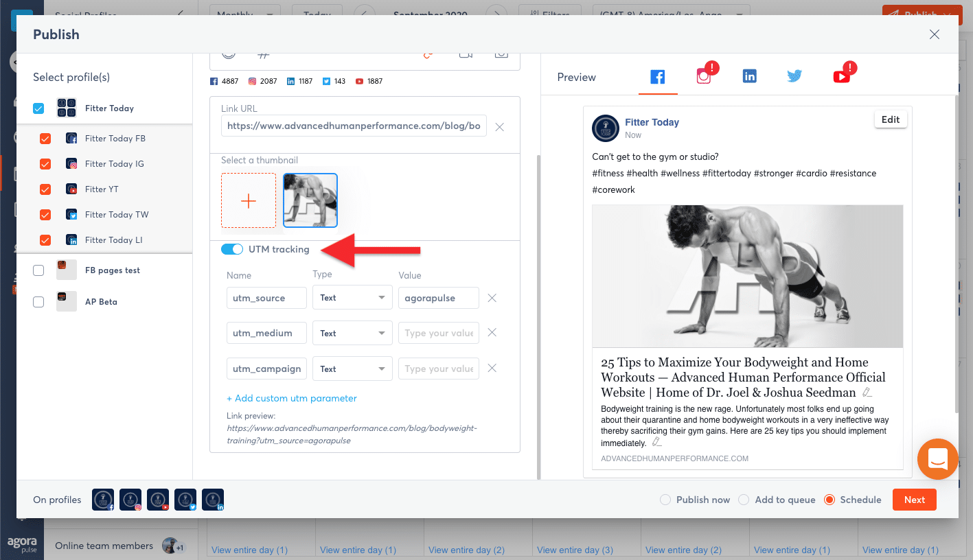This screenshot has width=973, height=560.
Task: Click the utm_campaign value field
Action: (x=438, y=368)
